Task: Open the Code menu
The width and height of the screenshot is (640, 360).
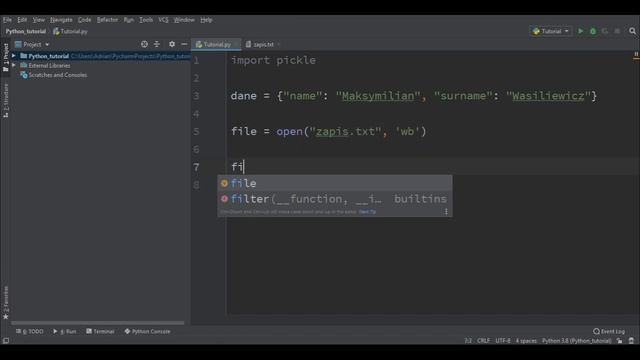Action: click(x=84, y=20)
